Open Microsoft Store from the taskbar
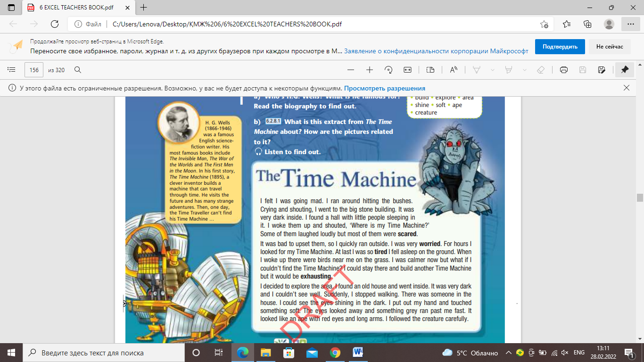The width and height of the screenshot is (644, 362). [289, 353]
